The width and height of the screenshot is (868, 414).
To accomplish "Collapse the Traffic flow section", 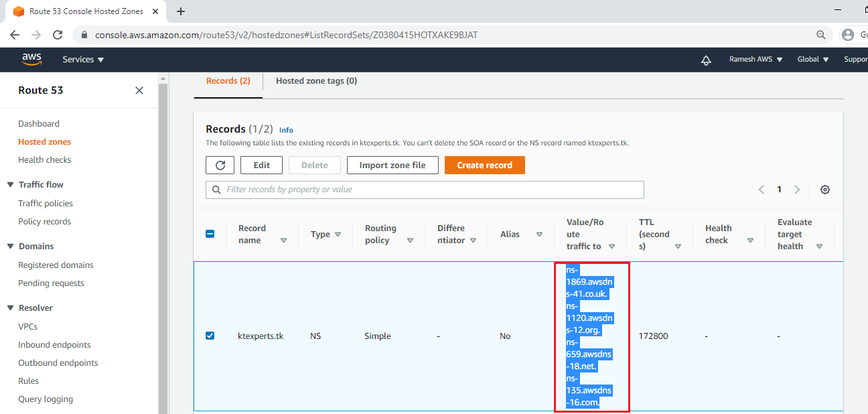I will 10,185.
